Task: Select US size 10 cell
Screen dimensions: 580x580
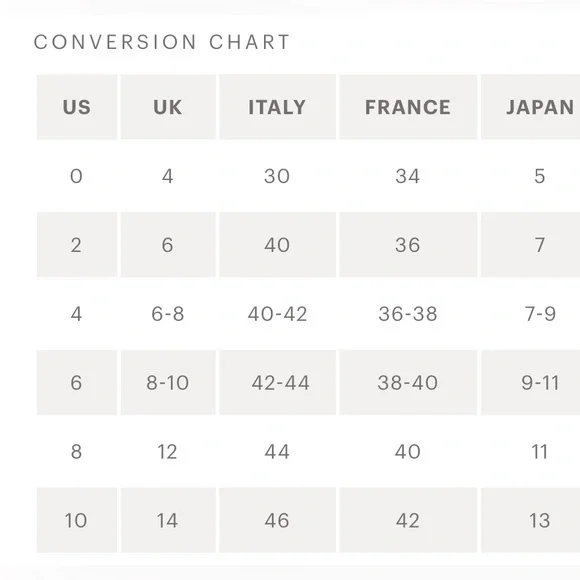Action: [77, 520]
